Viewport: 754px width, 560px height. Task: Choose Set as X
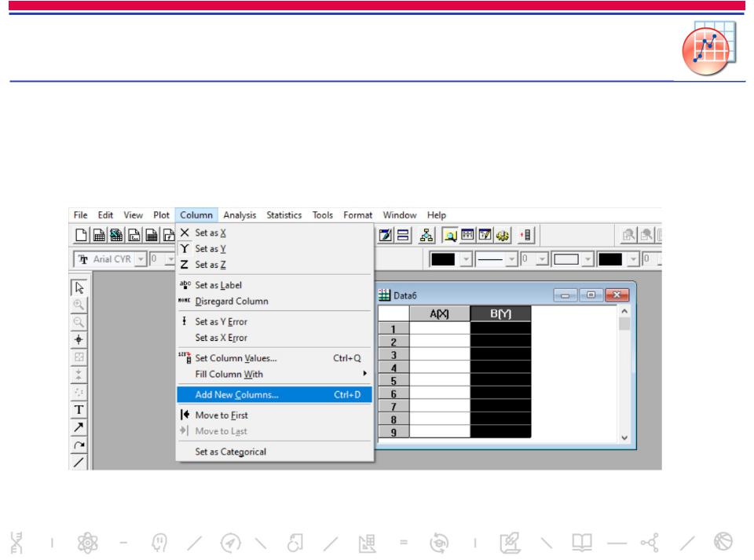point(275,232)
